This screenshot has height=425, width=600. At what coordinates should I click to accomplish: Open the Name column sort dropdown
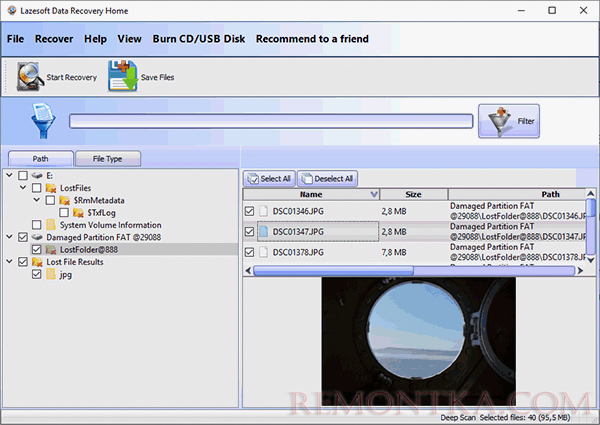(x=374, y=194)
